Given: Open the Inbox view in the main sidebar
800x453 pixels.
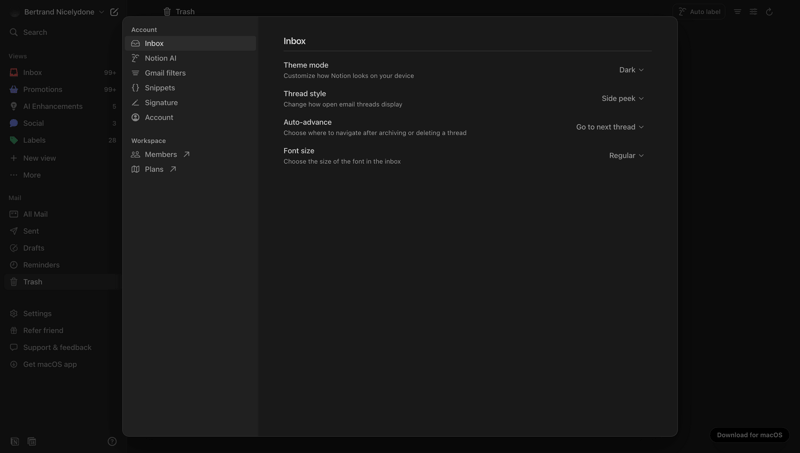Looking at the screenshot, I should coord(61,72).
